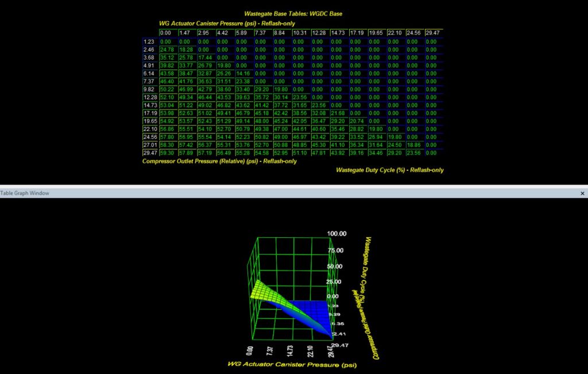Select the 14.73 column header
This screenshot has width=588, height=374.
pyautogui.click(x=338, y=33)
